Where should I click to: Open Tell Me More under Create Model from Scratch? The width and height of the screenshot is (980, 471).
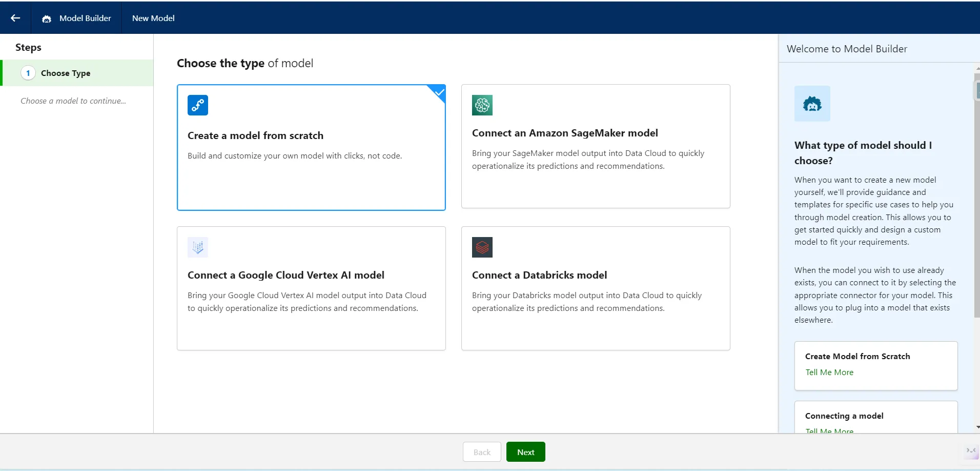click(829, 372)
